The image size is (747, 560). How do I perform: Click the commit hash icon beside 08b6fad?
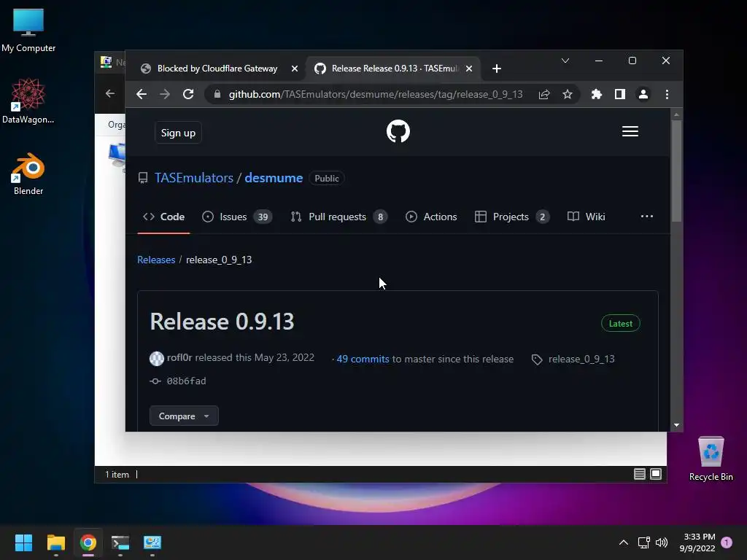155,381
